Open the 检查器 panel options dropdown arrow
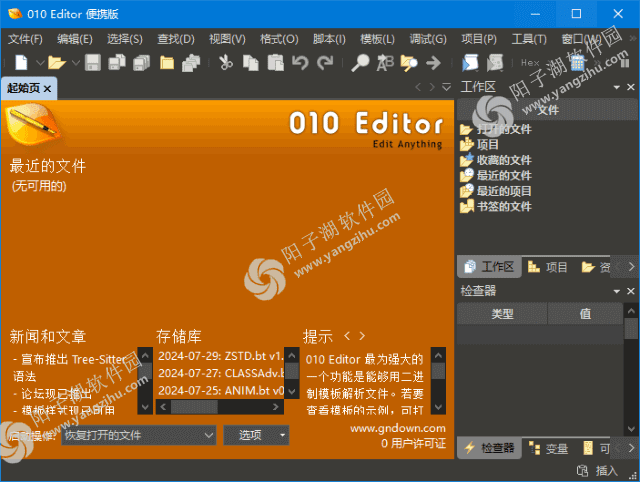This screenshot has height=482, width=640. tap(617, 291)
